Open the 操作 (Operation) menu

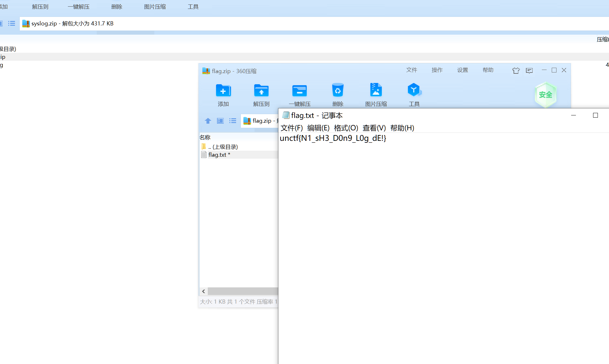click(x=437, y=70)
